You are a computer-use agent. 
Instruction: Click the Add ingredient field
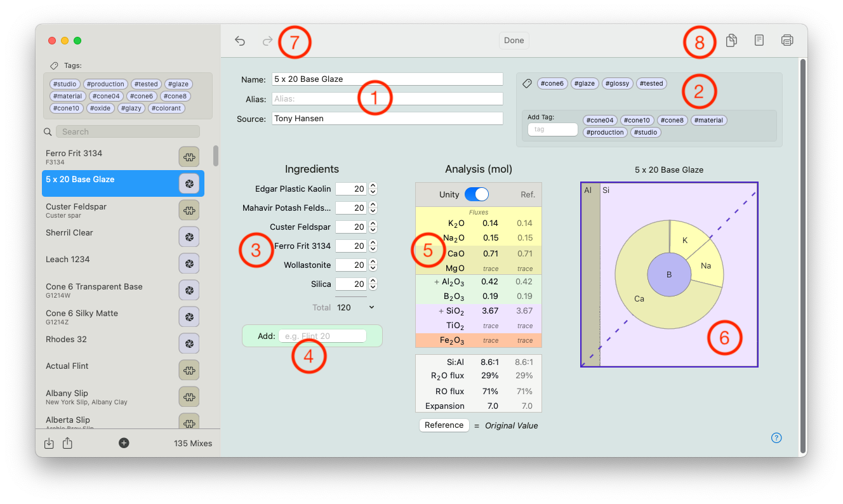[x=322, y=336]
